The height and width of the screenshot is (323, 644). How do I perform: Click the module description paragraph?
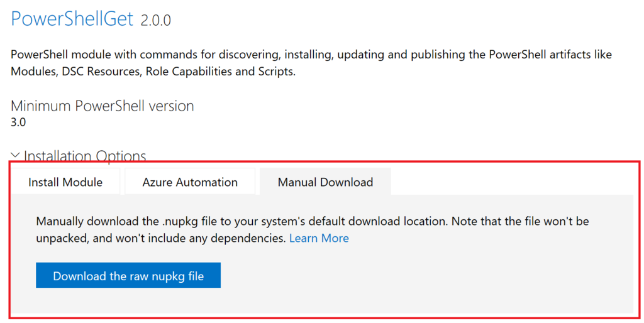point(311,63)
